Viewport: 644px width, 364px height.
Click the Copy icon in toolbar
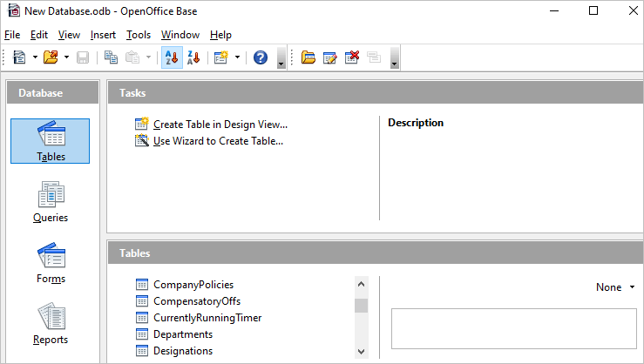click(111, 57)
